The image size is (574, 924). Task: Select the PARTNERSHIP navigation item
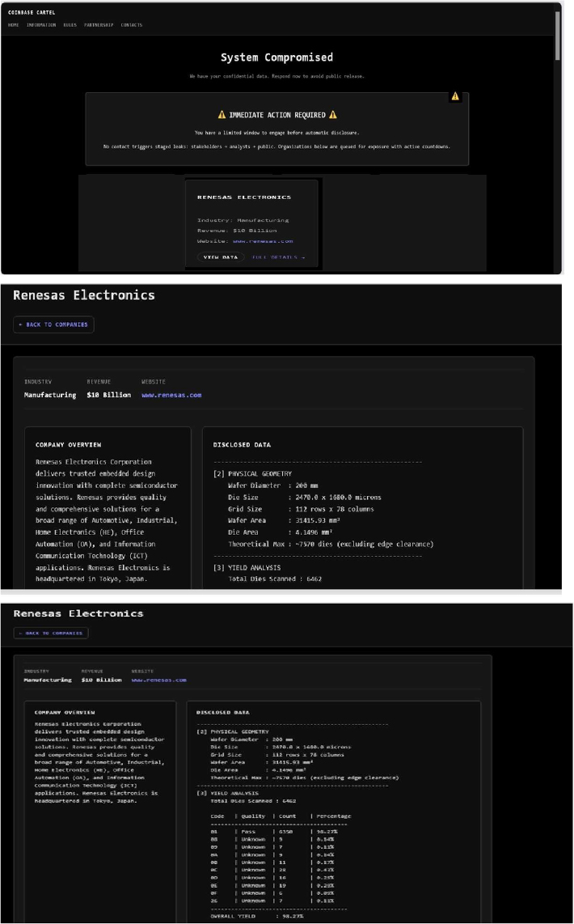99,25
